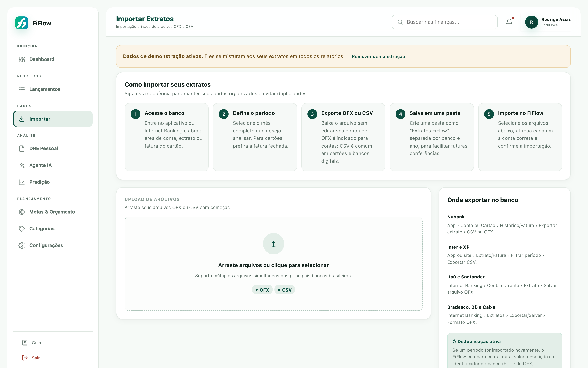Open Categorias section
The width and height of the screenshot is (588, 368).
[53, 229]
